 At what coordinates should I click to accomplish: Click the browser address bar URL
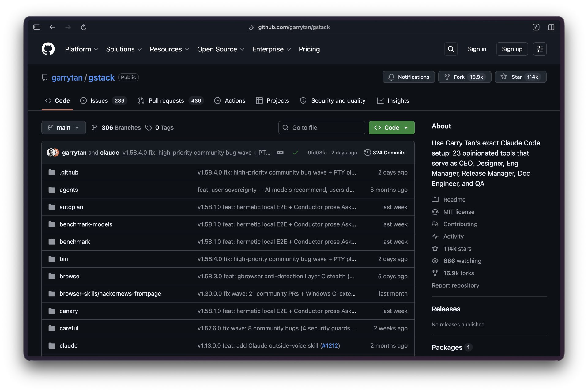click(294, 27)
